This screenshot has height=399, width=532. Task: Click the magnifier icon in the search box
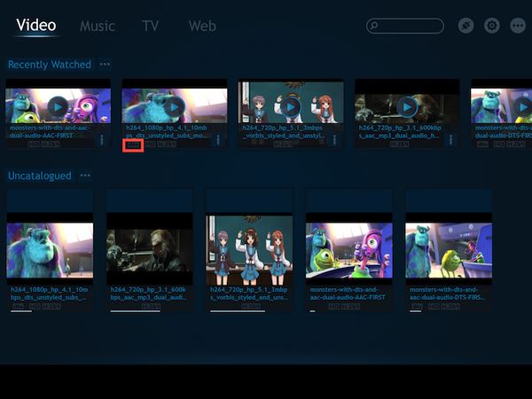click(x=373, y=26)
